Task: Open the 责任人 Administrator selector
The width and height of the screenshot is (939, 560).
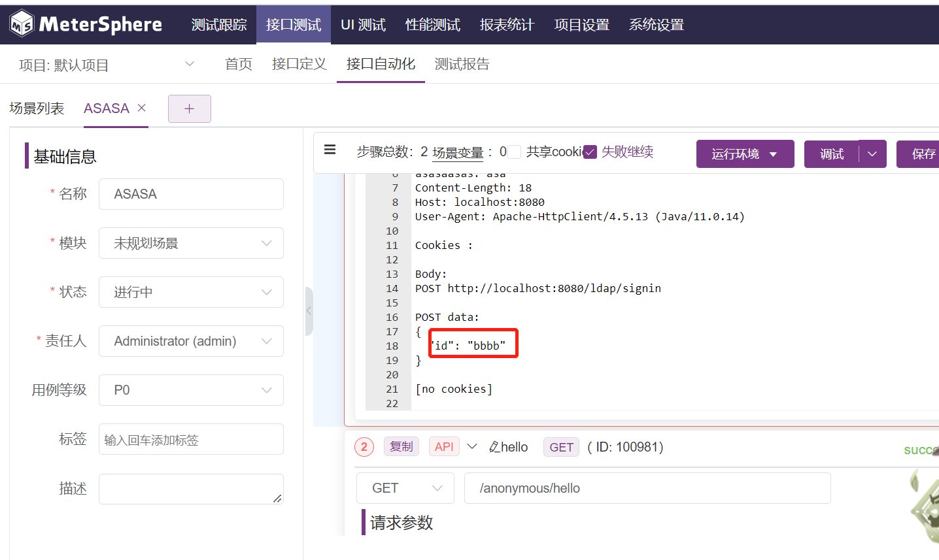Action: point(190,340)
